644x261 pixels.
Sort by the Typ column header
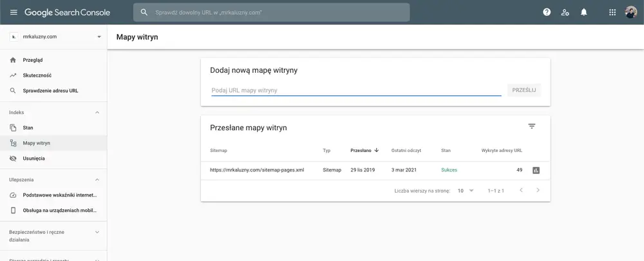327,150
